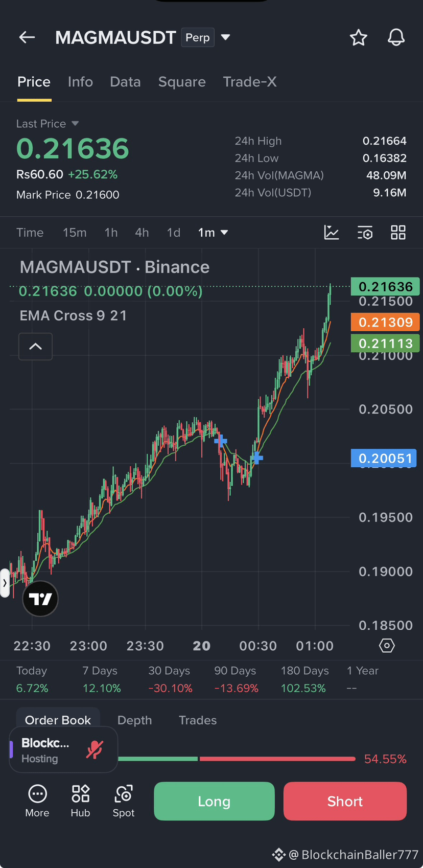The width and height of the screenshot is (423, 868).
Task: Open the multi-chart grid layout icon
Action: tap(398, 233)
